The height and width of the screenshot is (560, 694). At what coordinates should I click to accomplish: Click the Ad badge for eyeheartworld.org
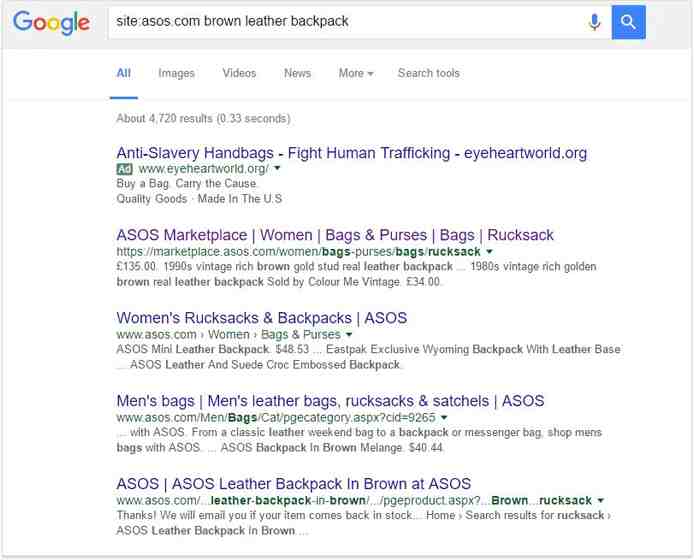pyautogui.click(x=124, y=169)
